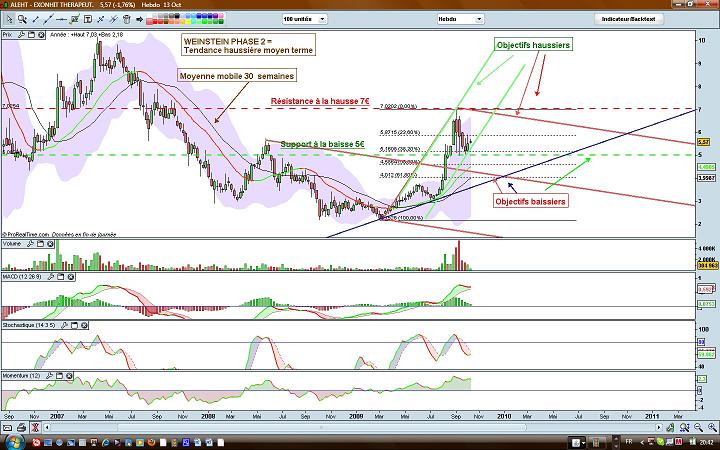The image size is (720, 450).
Task: Open Volume panel wrench settings
Action: tap(30, 244)
